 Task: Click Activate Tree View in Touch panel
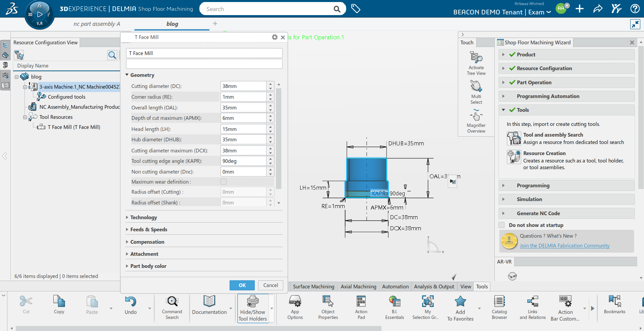pyautogui.click(x=476, y=63)
